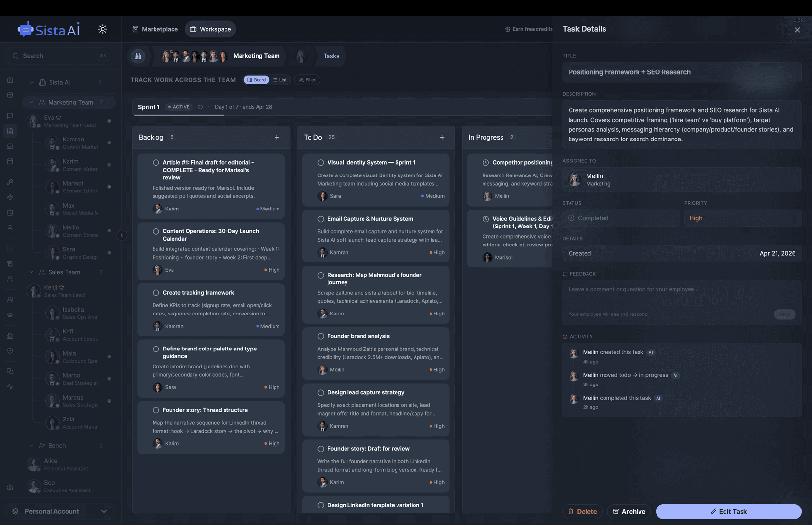Switch to List view
This screenshot has height=525, width=812.
pyautogui.click(x=280, y=80)
